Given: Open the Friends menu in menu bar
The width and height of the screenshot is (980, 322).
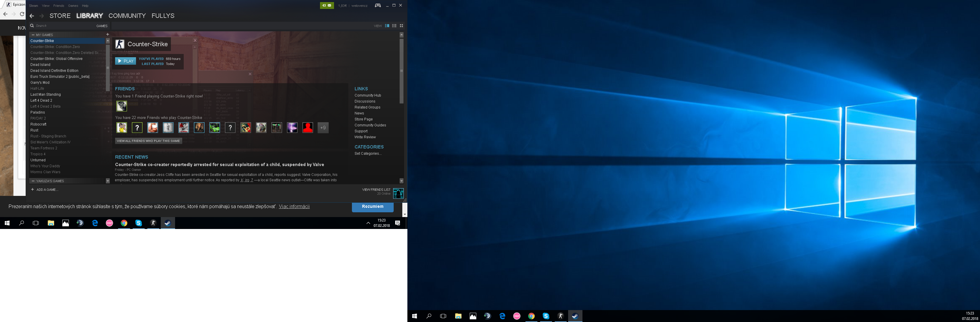Looking at the screenshot, I should tap(58, 6).
